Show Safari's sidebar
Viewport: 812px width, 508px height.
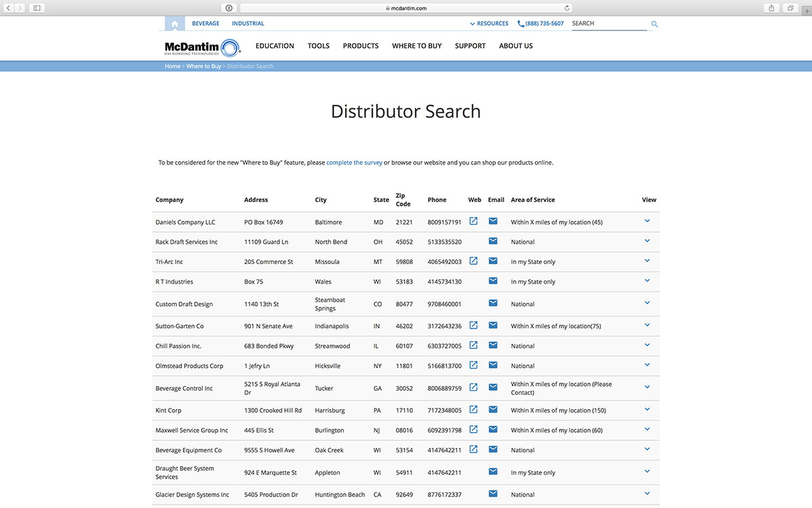[37, 8]
